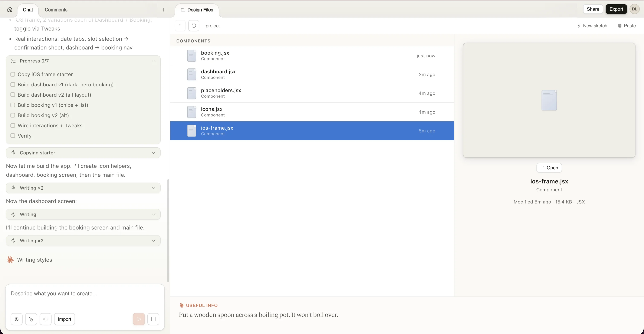Click the voice waveform icon

point(46,319)
